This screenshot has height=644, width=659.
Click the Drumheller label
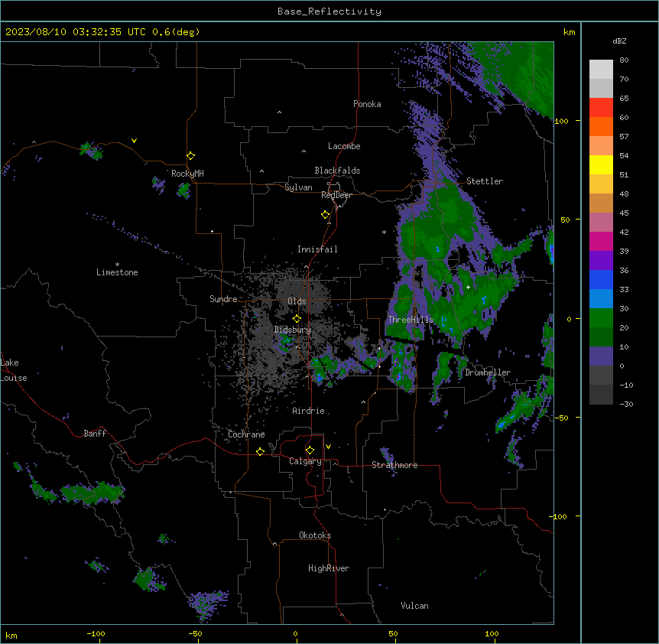[x=488, y=372]
